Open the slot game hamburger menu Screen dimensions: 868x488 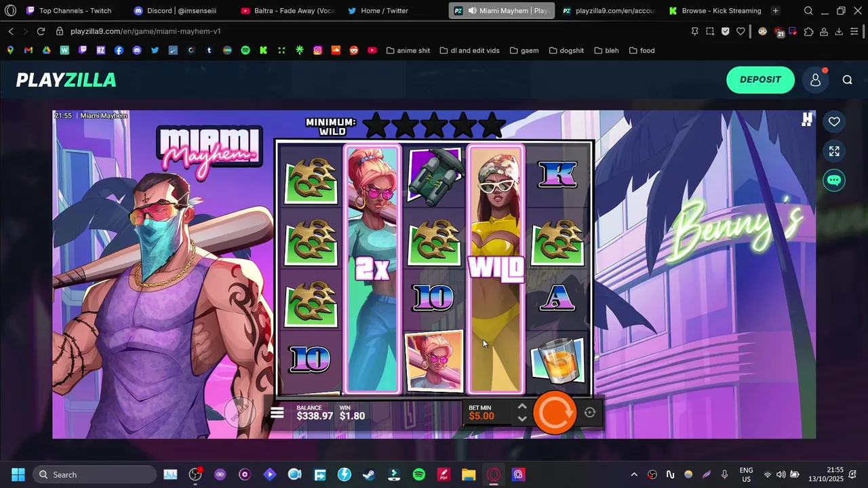click(277, 412)
